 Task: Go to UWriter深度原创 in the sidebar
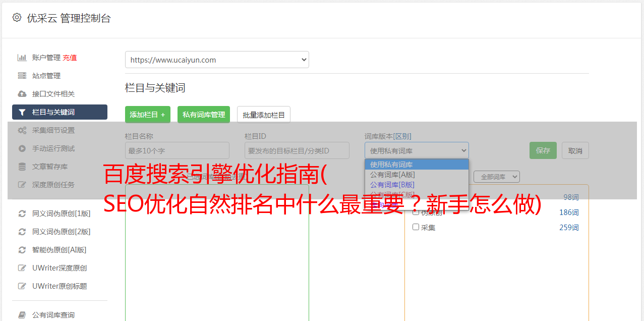tap(60, 268)
